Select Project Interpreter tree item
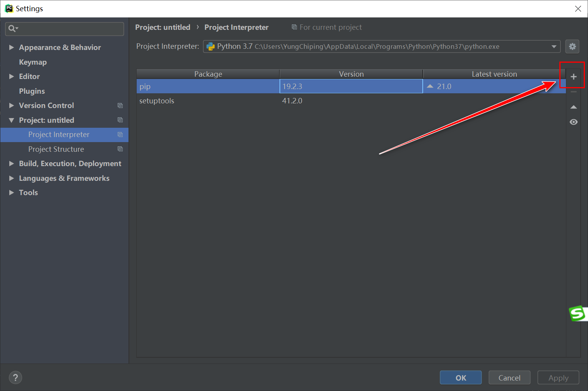 pos(64,135)
